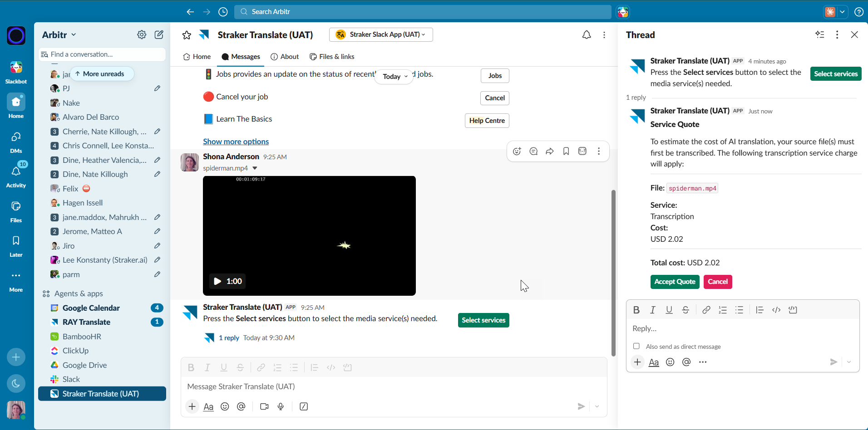Collapse the spiderman.mp4 file preview
This screenshot has width=868, height=430.
tap(255, 168)
